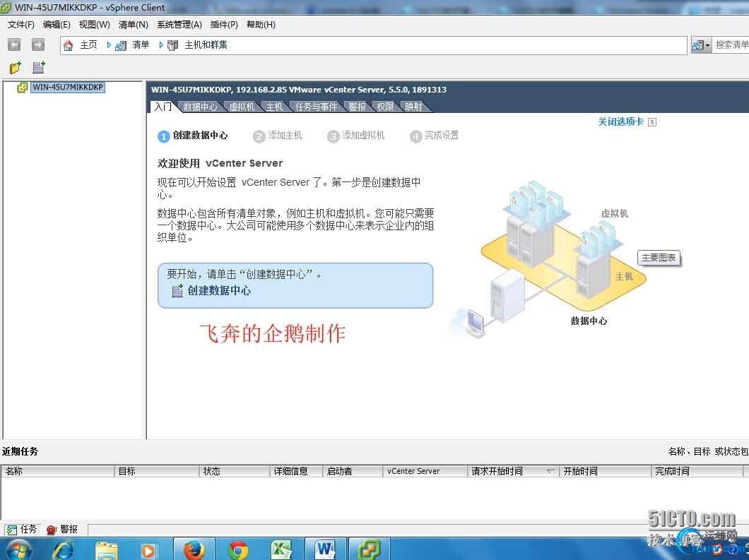The image size is (749, 560).
Task: Click the 关闭选项卡 link
Action: (x=621, y=121)
